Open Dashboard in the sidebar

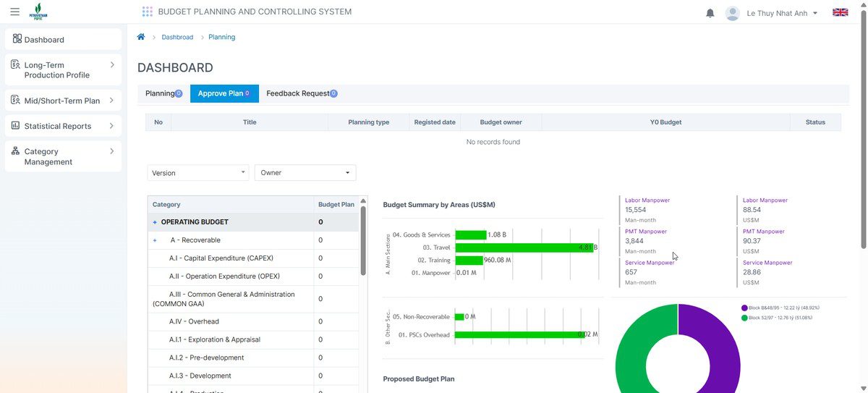point(63,39)
